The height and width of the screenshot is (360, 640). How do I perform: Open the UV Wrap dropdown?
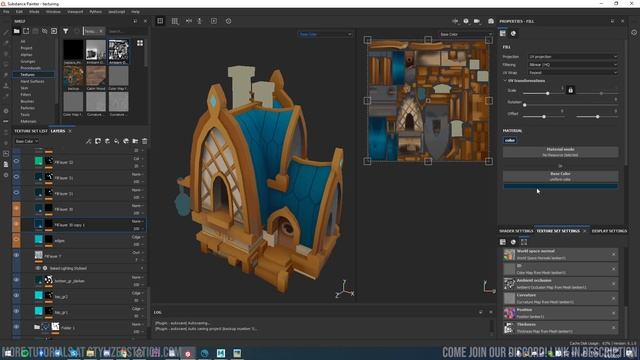pyautogui.click(x=573, y=73)
